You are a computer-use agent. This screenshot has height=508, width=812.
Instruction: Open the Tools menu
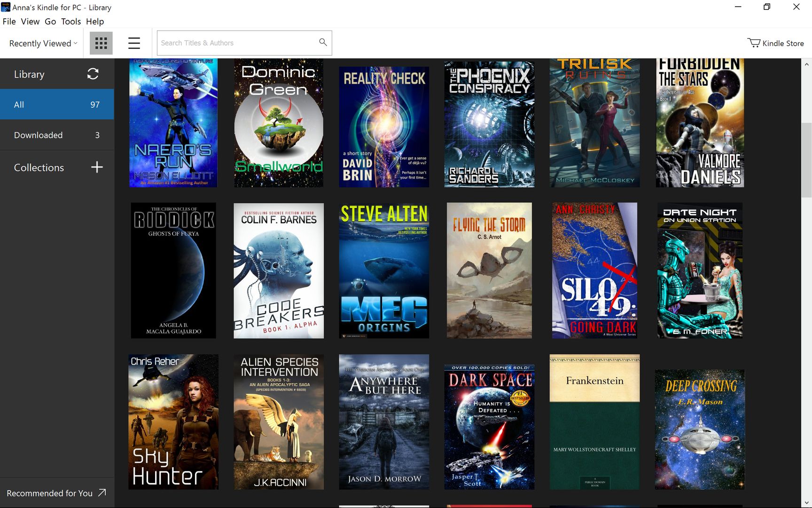tap(71, 21)
